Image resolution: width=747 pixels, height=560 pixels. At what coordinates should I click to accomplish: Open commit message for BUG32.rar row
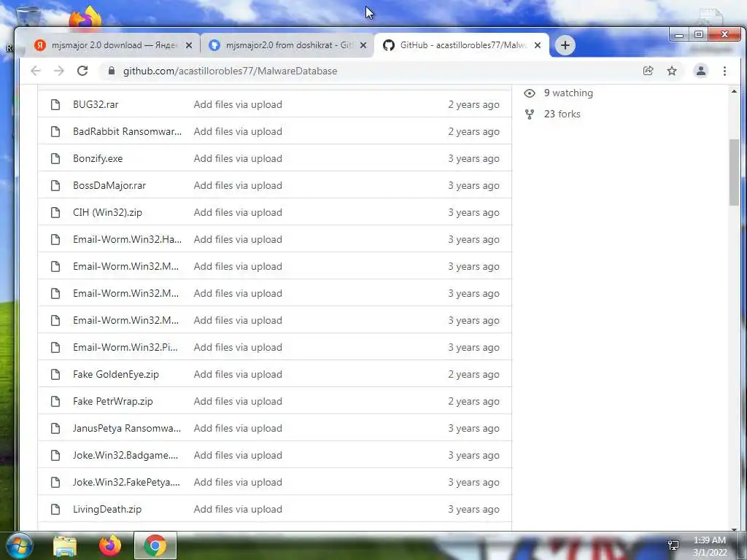(x=238, y=104)
